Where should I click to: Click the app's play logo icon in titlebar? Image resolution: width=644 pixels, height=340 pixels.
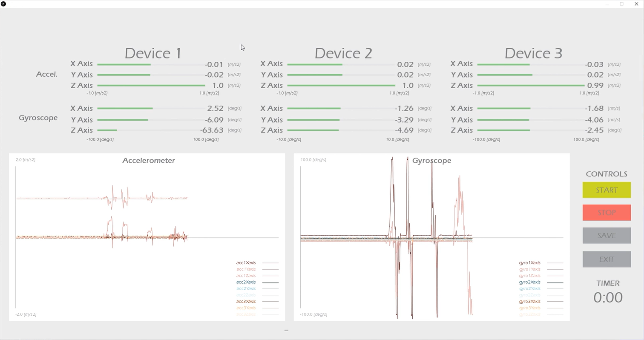coord(3,4)
